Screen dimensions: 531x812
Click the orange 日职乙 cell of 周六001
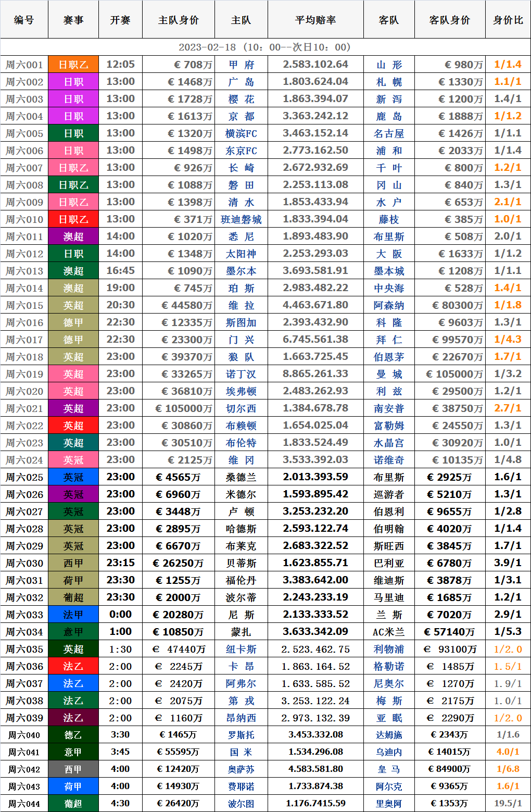pyautogui.click(x=73, y=65)
